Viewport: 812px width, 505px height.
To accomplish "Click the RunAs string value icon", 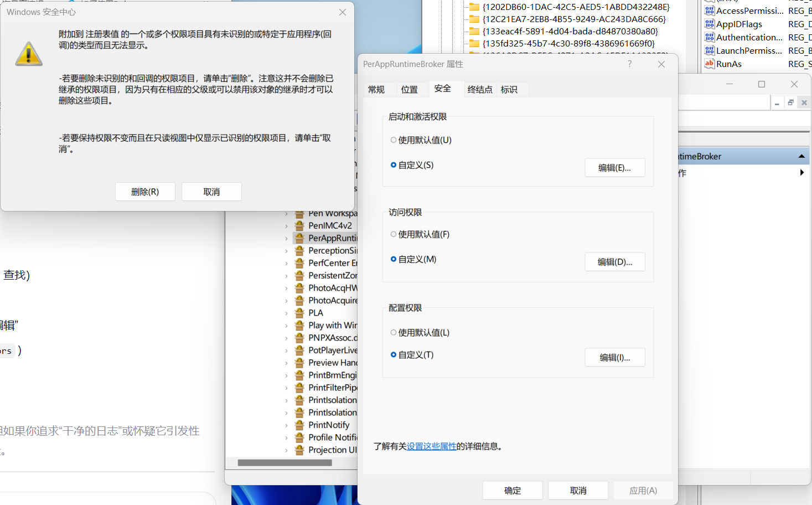I will coord(710,64).
